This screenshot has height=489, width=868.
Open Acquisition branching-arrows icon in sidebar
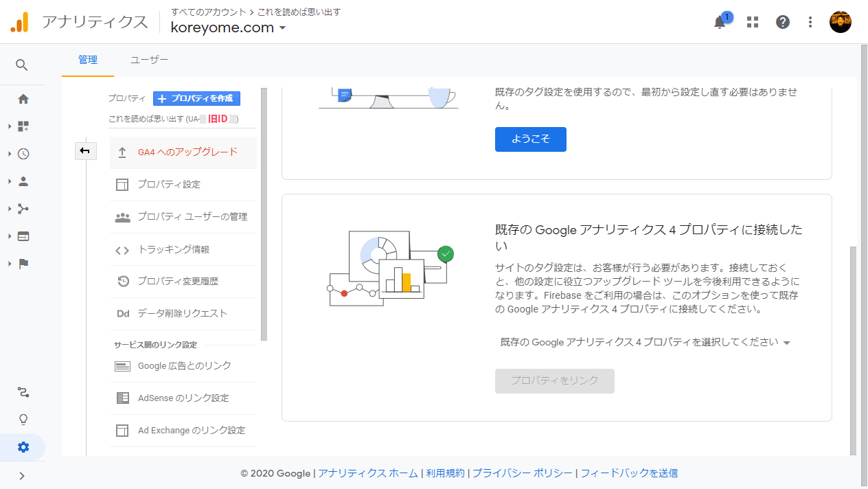tap(23, 209)
